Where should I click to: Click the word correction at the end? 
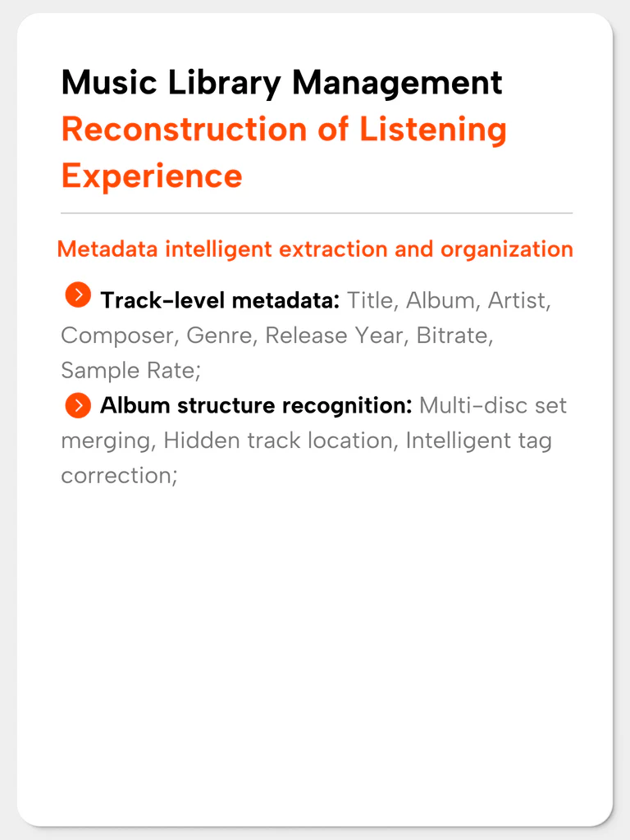pyautogui.click(x=116, y=476)
